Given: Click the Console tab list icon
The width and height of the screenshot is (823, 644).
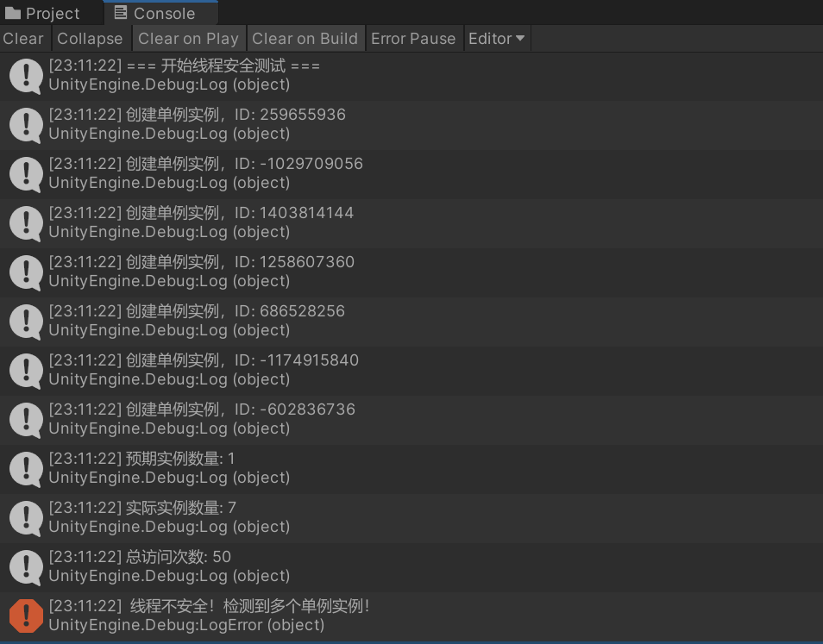Looking at the screenshot, I should (121, 13).
